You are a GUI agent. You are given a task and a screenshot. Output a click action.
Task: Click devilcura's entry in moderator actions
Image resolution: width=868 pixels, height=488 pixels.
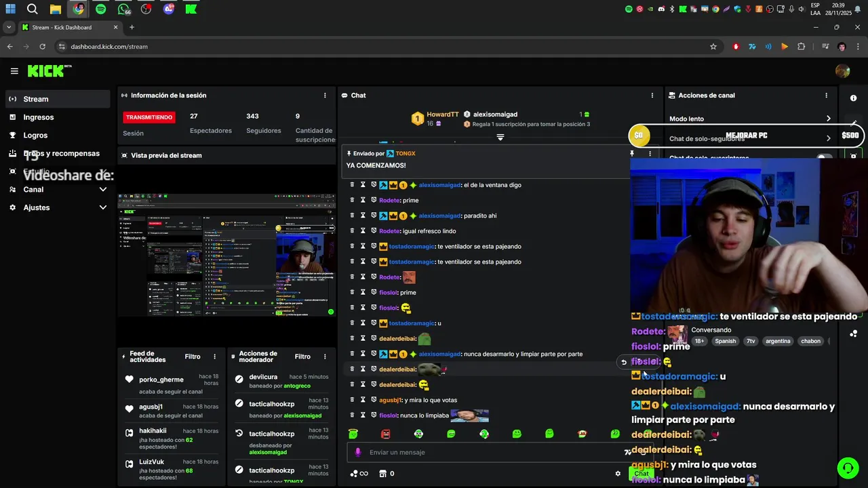click(282, 381)
